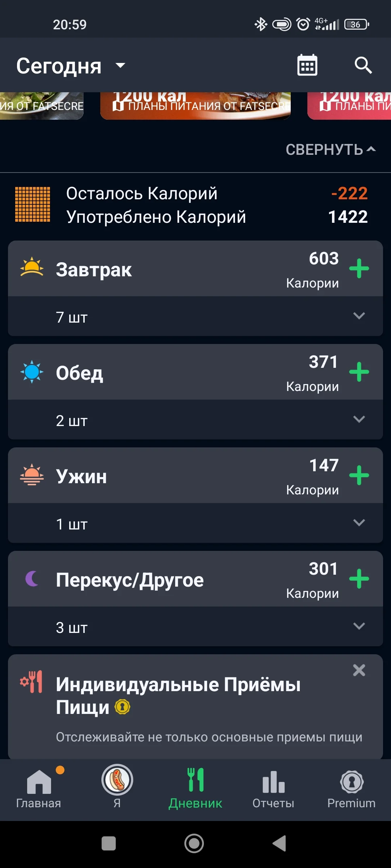
Task: Expand the Обед 2 шт list
Action: [358, 420]
